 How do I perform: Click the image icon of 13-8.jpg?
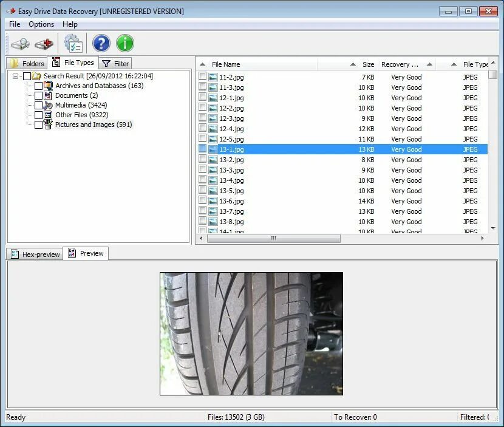(x=213, y=222)
